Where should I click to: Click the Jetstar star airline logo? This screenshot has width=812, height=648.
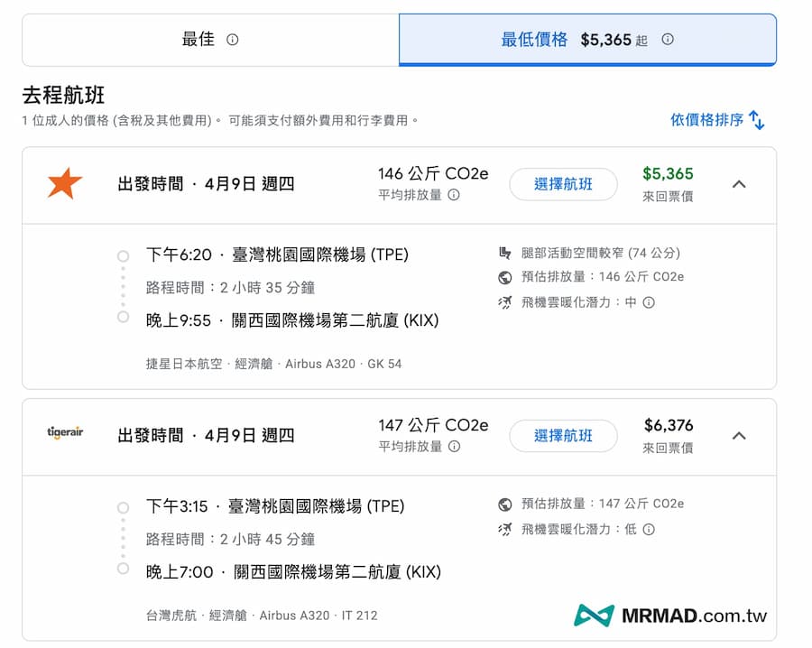point(63,184)
